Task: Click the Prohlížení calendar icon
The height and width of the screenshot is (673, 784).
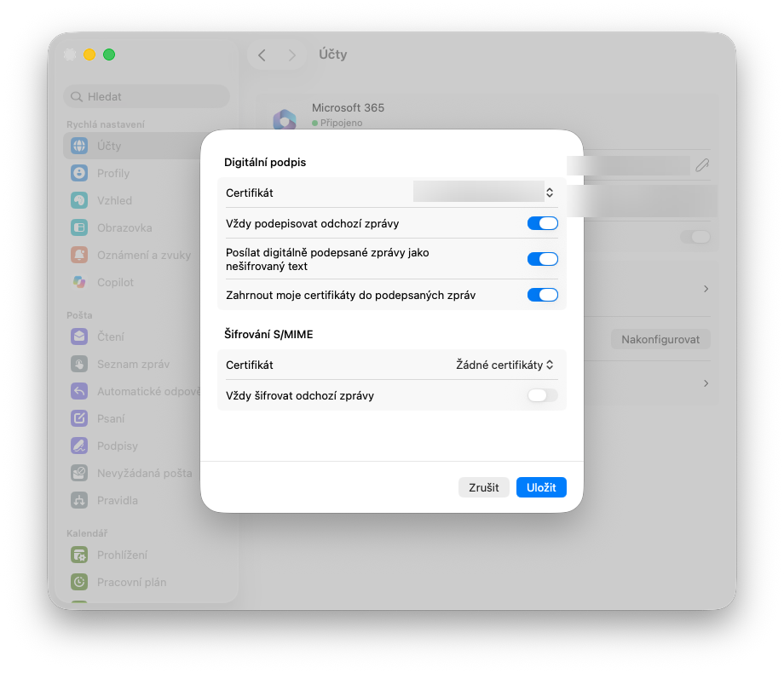Action: click(79, 555)
